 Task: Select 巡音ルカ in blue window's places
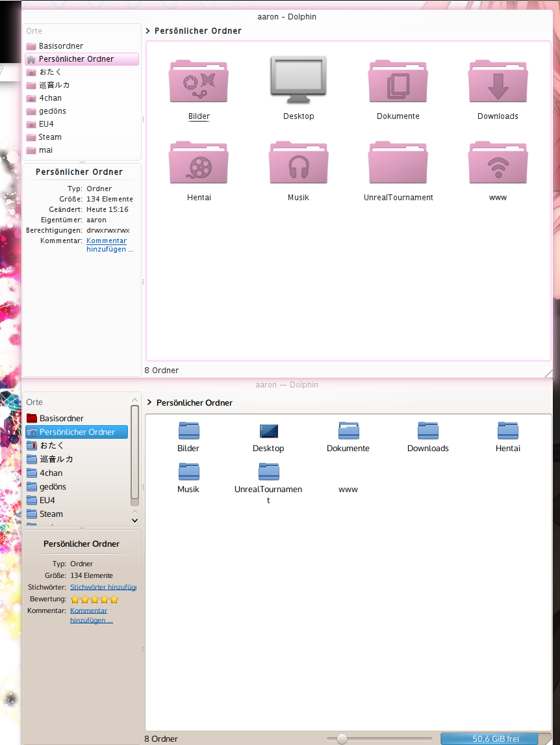[x=77, y=459]
